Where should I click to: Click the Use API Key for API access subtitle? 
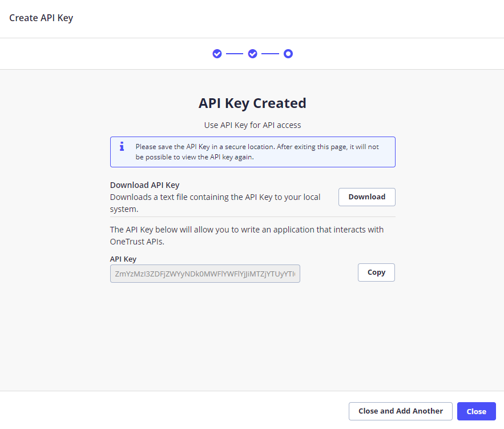click(252, 125)
